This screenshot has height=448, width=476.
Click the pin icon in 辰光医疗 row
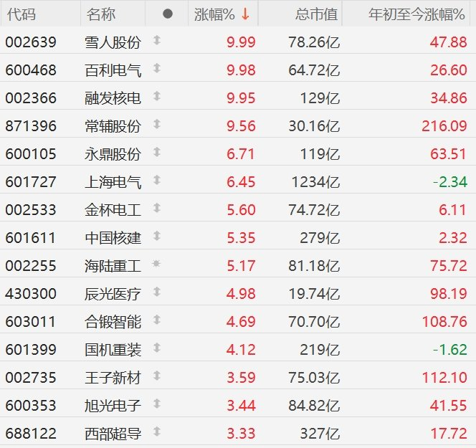point(157,292)
